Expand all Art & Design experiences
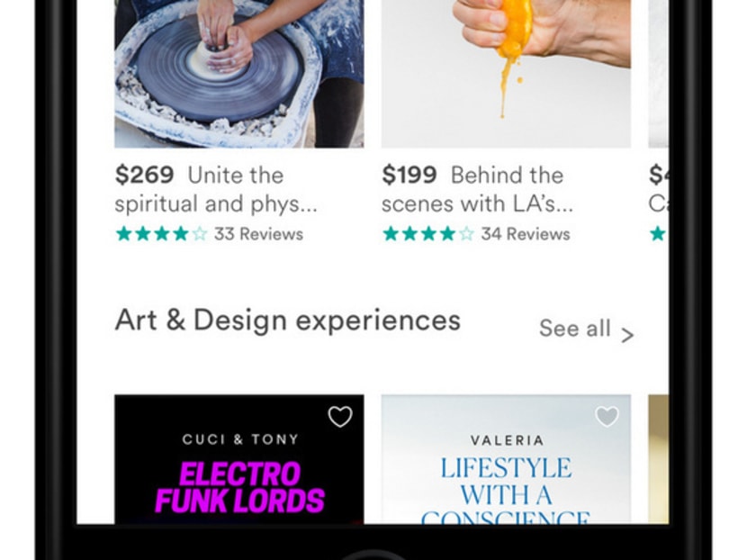Screen dimensions: 747x560 (574, 329)
